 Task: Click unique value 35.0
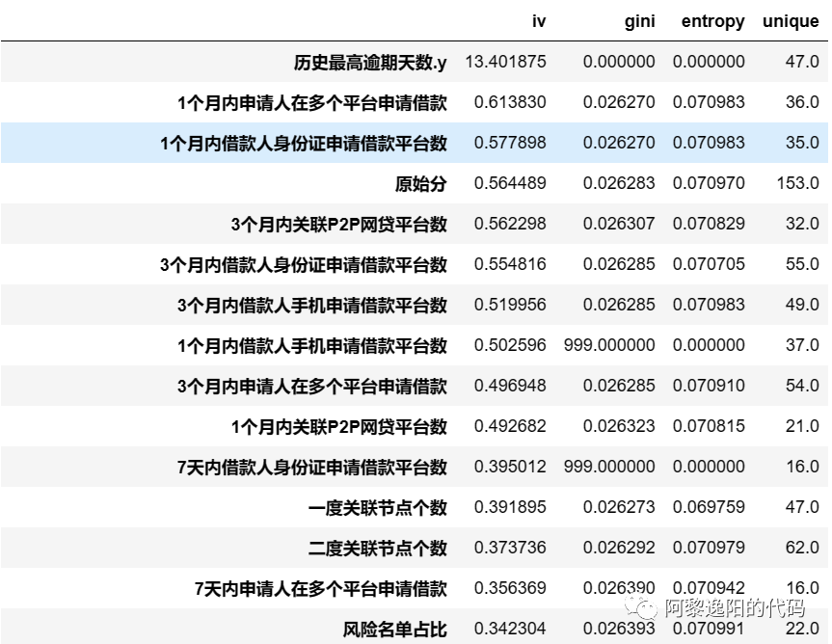(x=802, y=142)
